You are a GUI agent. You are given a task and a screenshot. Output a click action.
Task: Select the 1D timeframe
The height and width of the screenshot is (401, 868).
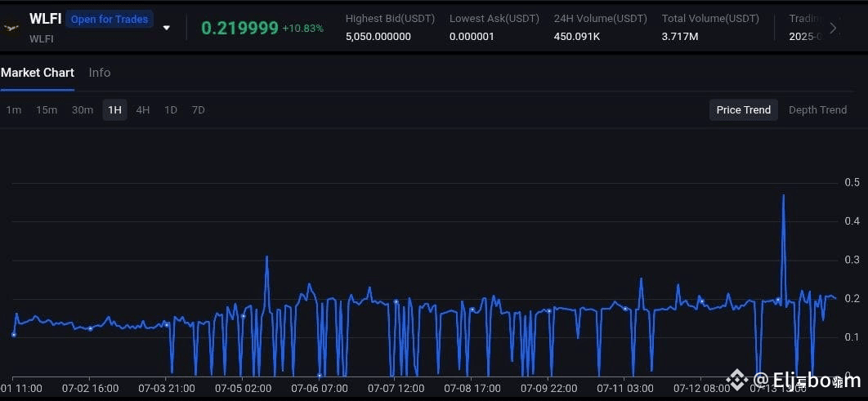click(x=171, y=110)
